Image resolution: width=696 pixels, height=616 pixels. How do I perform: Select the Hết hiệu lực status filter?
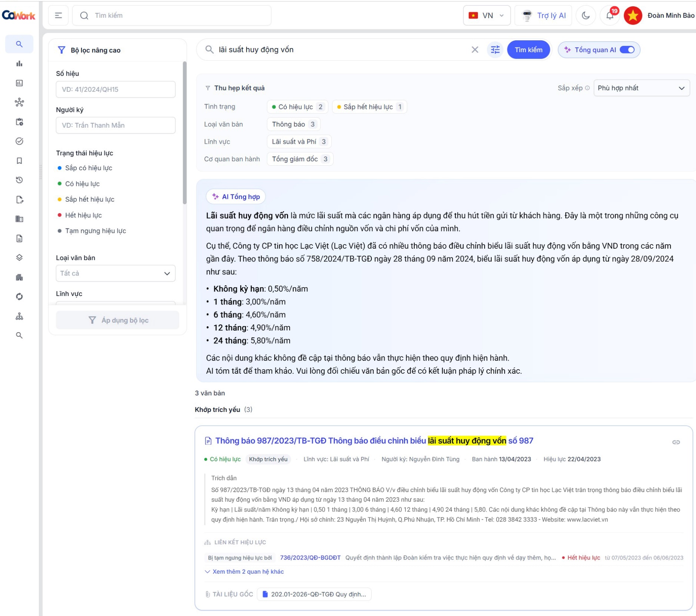(84, 215)
